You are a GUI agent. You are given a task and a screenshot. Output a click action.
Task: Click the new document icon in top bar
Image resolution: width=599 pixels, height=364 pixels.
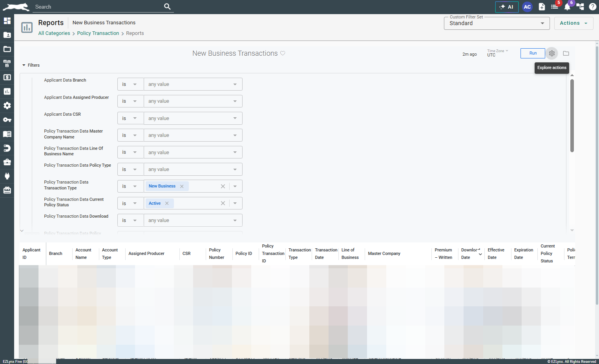(x=542, y=7)
